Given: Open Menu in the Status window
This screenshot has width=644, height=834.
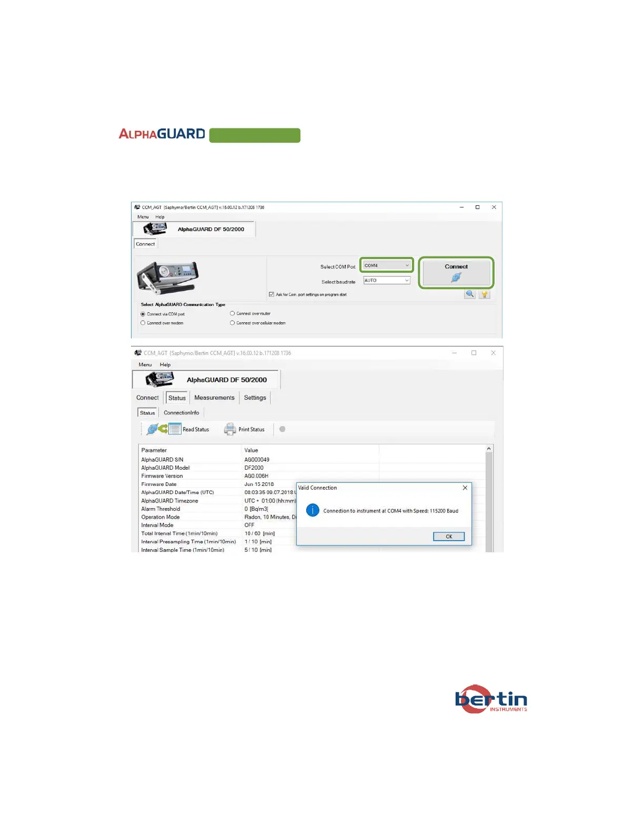Looking at the screenshot, I should click(x=145, y=364).
